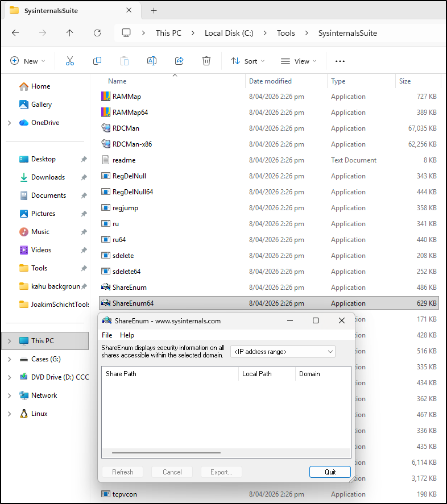Viewport: 447px width, 504px height.
Task: Open Documents quick access folder
Action: point(48,195)
